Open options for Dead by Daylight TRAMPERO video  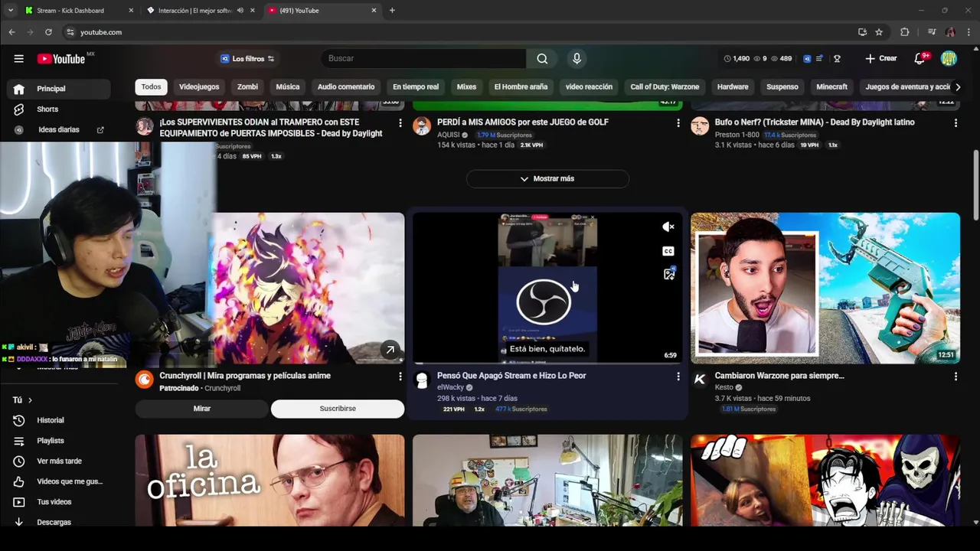[x=400, y=122]
